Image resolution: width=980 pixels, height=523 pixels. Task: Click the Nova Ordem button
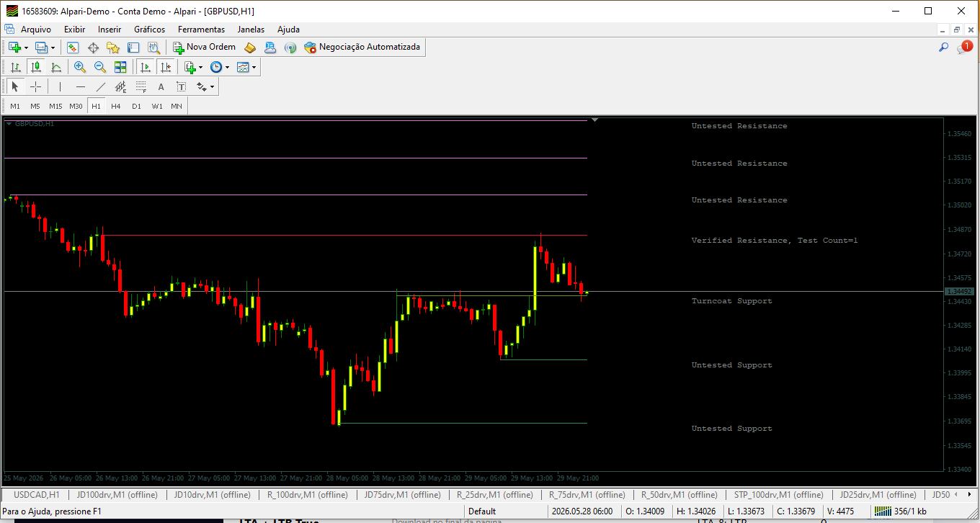[205, 48]
